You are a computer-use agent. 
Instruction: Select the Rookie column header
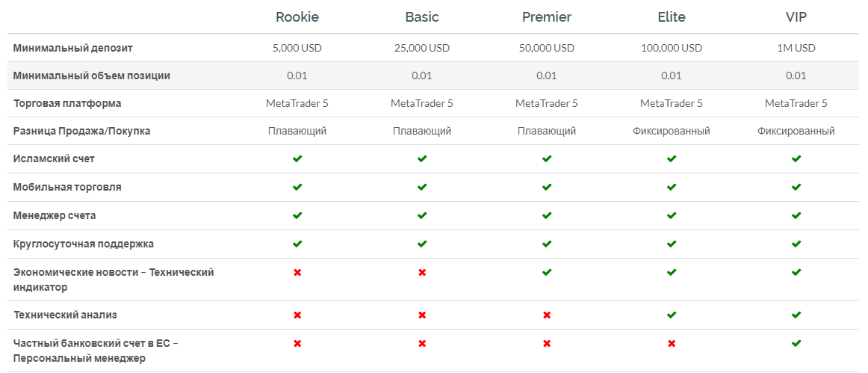coord(297,17)
